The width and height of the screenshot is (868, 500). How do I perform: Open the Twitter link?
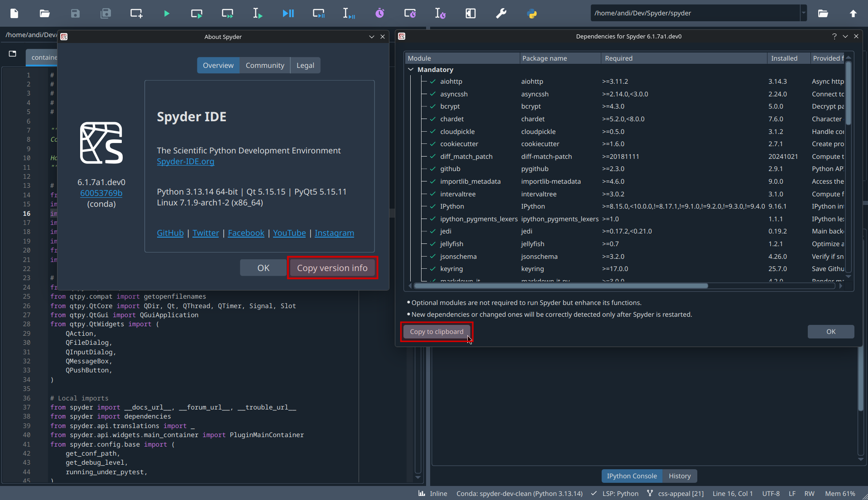click(206, 233)
